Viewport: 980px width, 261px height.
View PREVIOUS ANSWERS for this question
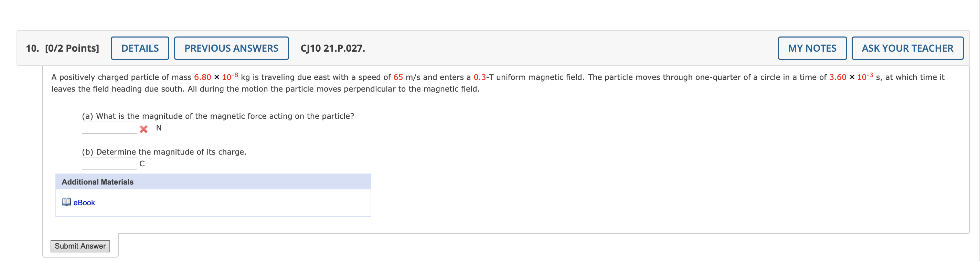(231, 48)
